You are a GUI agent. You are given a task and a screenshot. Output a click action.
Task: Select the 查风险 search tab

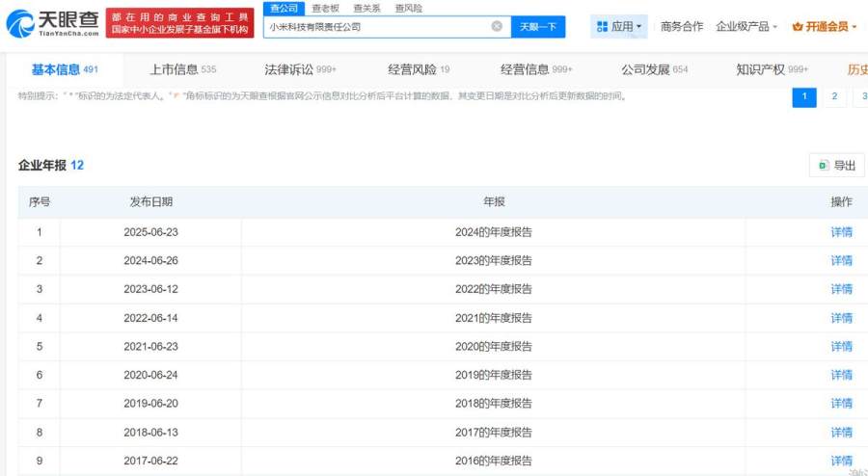(409, 8)
